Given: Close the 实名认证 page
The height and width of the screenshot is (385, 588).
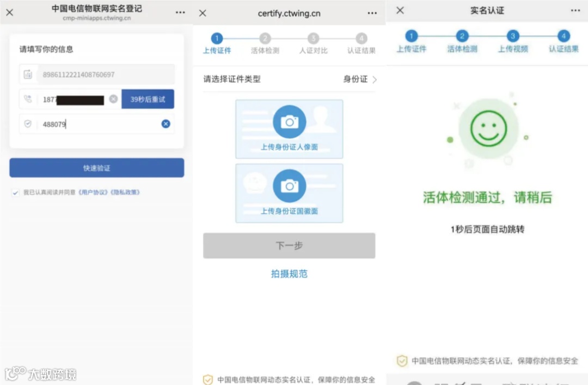Looking at the screenshot, I should coord(400,10).
